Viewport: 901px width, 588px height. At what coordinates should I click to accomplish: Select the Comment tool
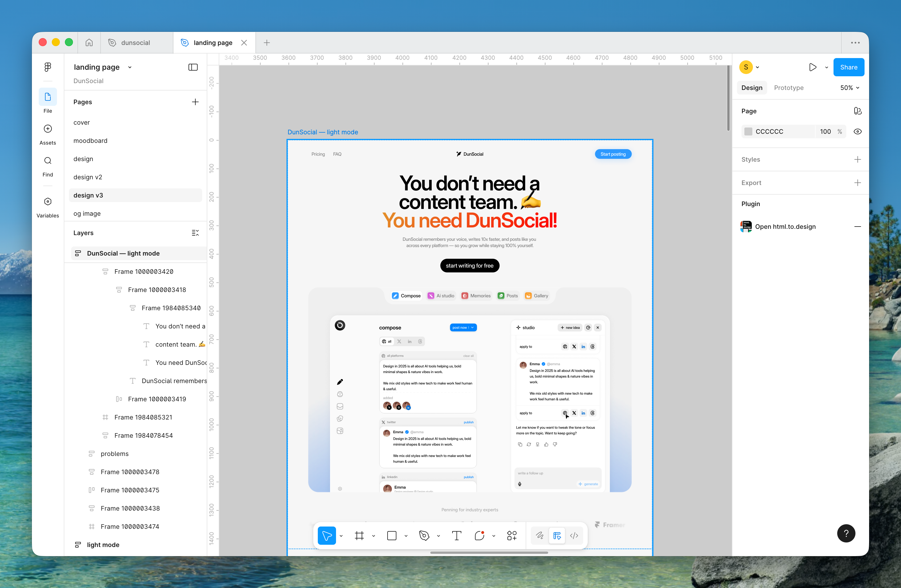coord(479,535)
